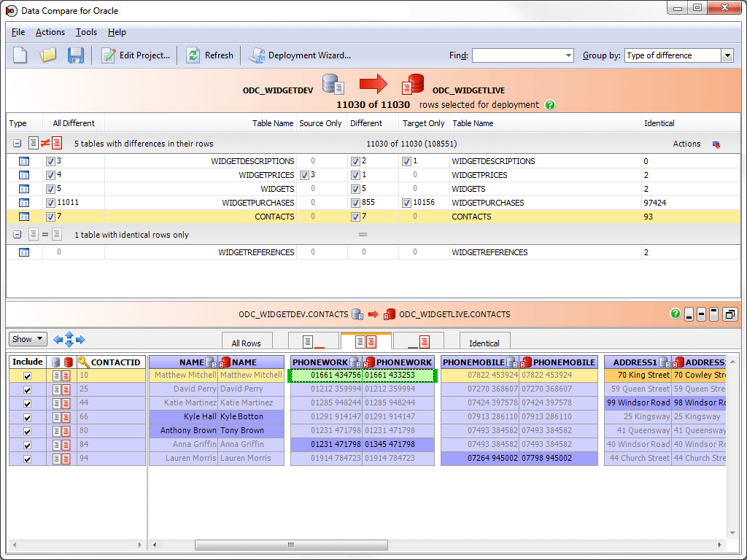Click inside the Find field
This screenshot has width=747, height=560.
pyautogui.click(x=519, y=55)
